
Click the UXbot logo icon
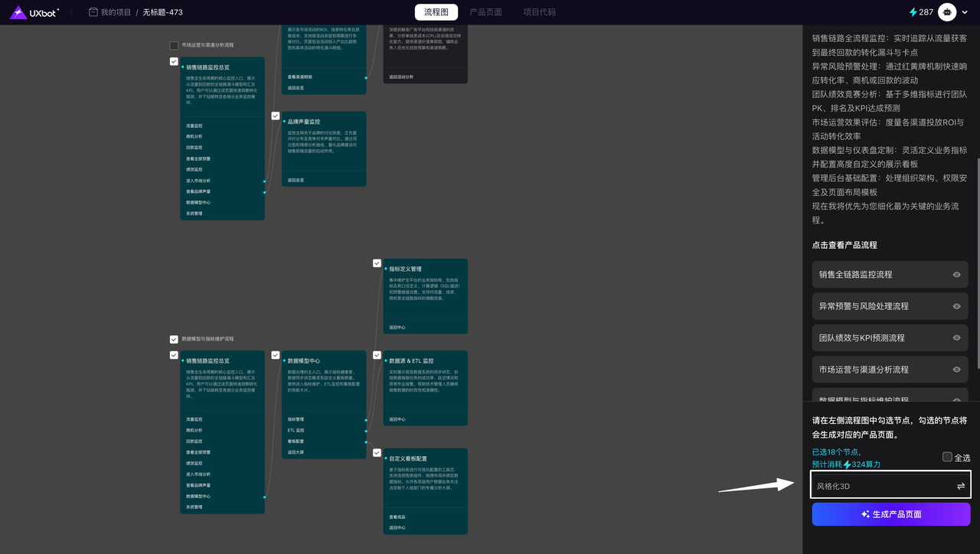[x=18, y=12]
